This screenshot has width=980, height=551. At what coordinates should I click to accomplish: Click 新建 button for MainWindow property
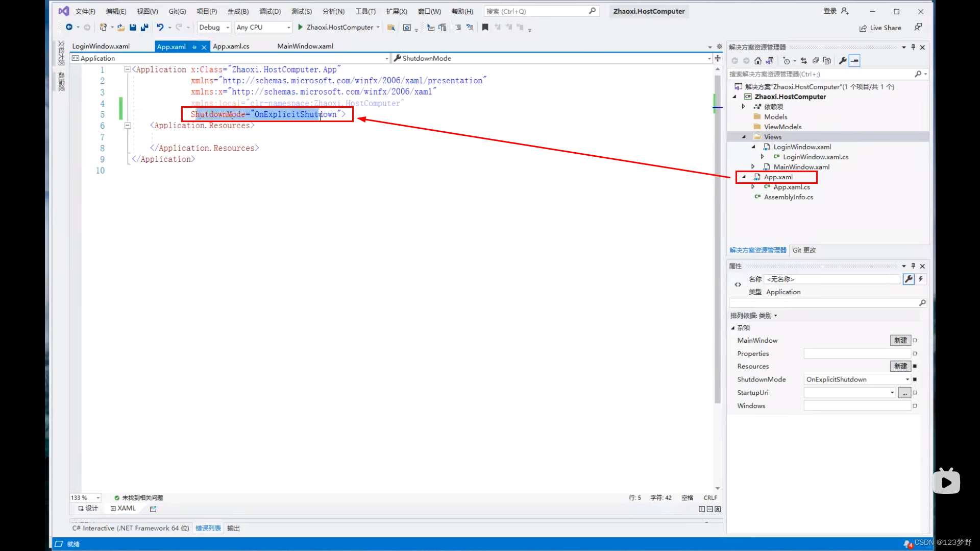click(900, 341)
